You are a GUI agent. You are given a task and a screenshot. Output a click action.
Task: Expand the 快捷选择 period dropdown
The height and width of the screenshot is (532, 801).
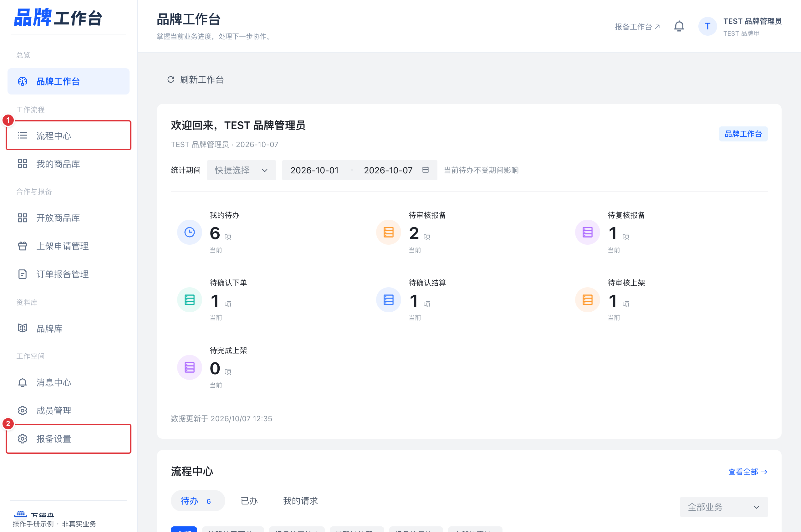[242, 170]
